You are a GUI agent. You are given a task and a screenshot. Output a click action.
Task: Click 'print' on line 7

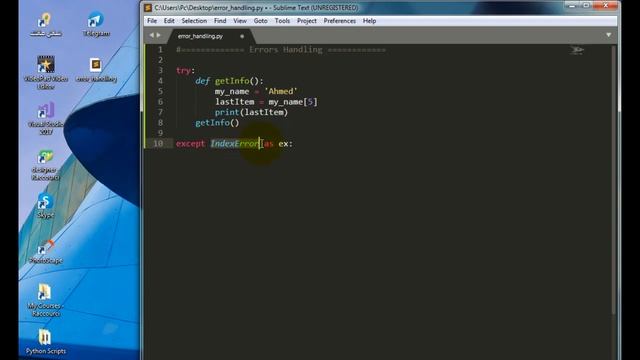coord(227,112)
